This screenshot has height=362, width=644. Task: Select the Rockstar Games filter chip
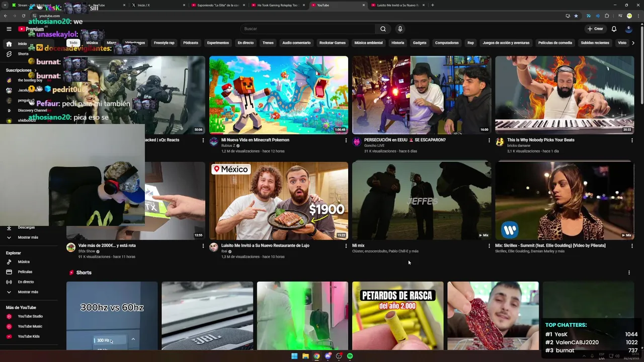(333, 43)
